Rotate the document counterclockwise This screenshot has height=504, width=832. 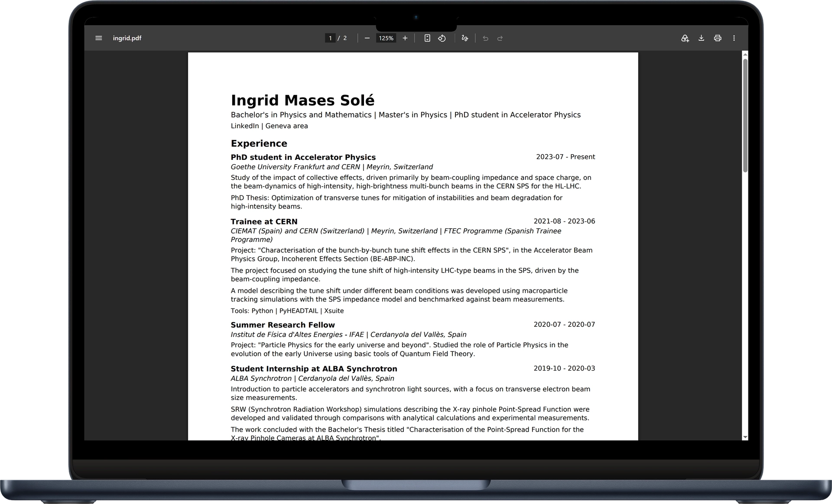(442, 38)
